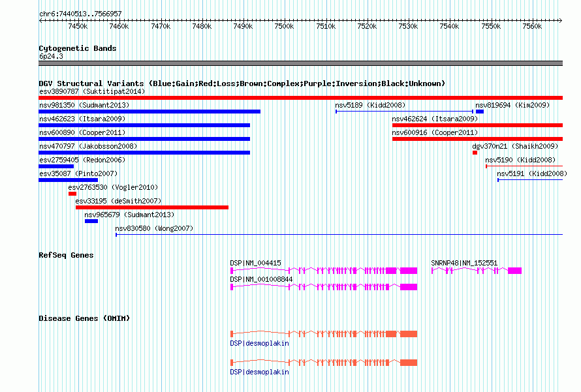Select the red esv33195 loss bar
The image size is (581, 392).
tap(152, 207)
